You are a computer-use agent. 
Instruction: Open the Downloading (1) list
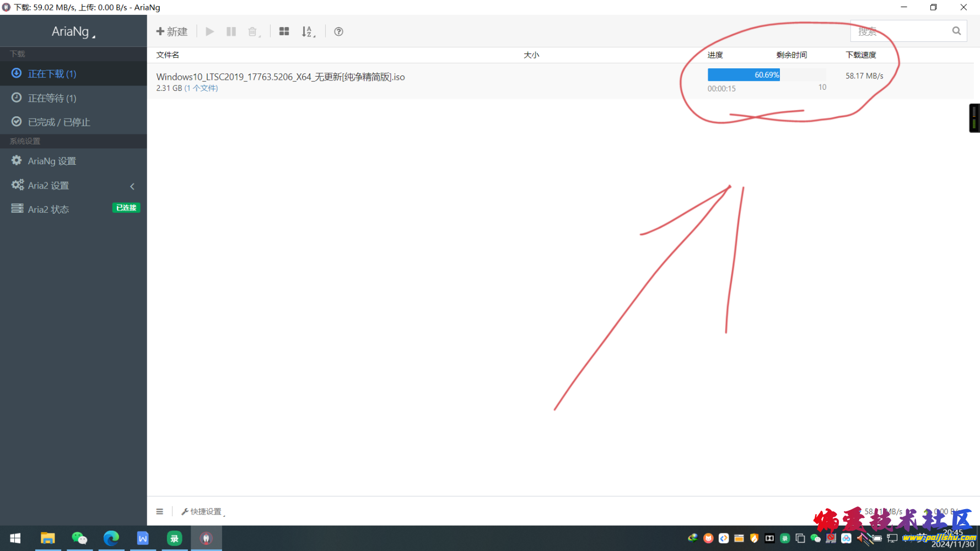[52, 74]
